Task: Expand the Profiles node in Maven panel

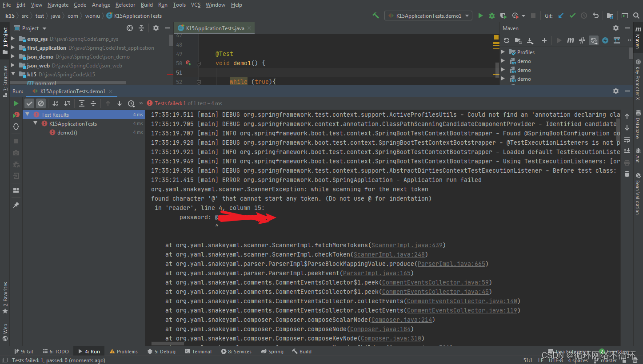Action: pos(503,52)
